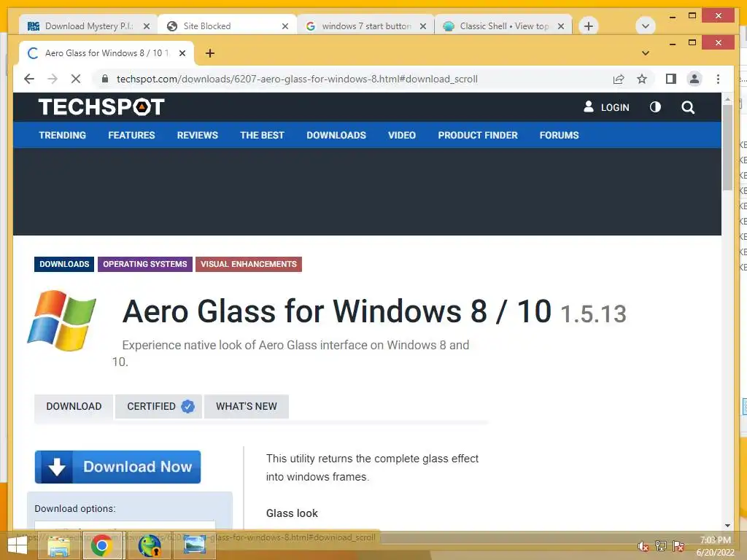Screen dimensions: 747x560
Task: Close the windows 7 start button tab
Action: [x=423, y=26]
